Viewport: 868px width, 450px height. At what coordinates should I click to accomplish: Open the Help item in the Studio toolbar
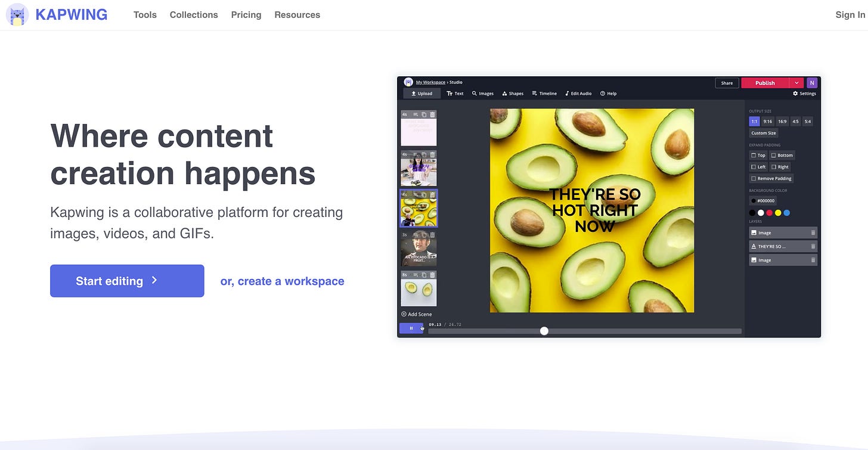tap(609, 94)
